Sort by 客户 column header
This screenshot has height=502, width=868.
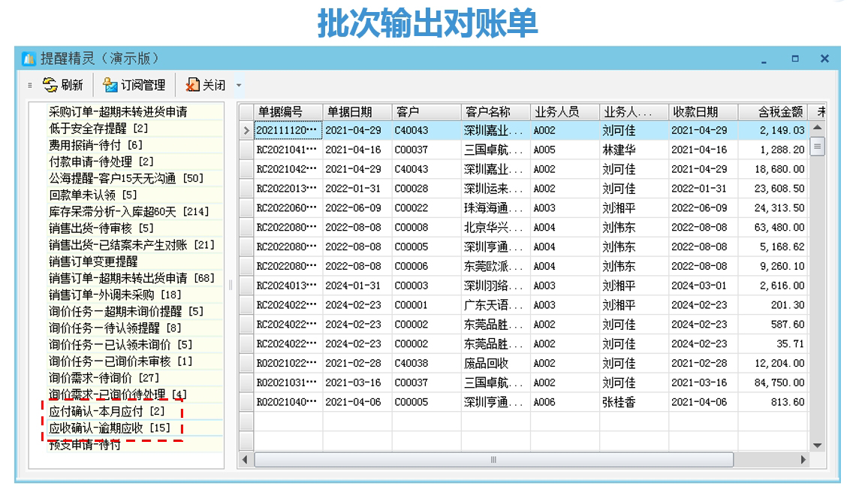[x=426, y=112]
